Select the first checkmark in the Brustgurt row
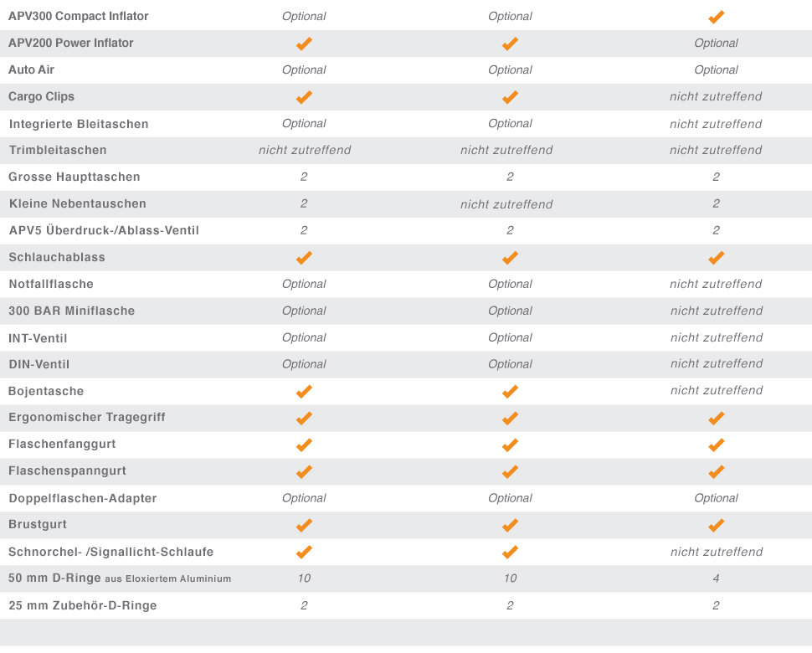 point(304,525)
